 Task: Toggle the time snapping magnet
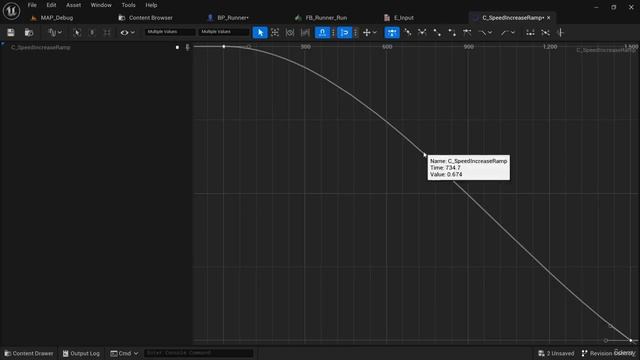322,33
